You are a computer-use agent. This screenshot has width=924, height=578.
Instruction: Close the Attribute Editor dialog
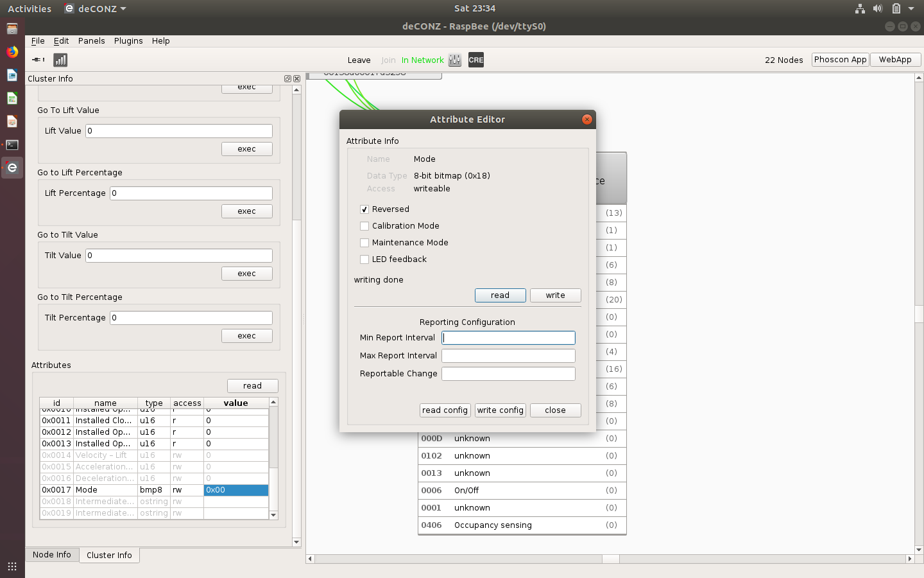point(586,119)
